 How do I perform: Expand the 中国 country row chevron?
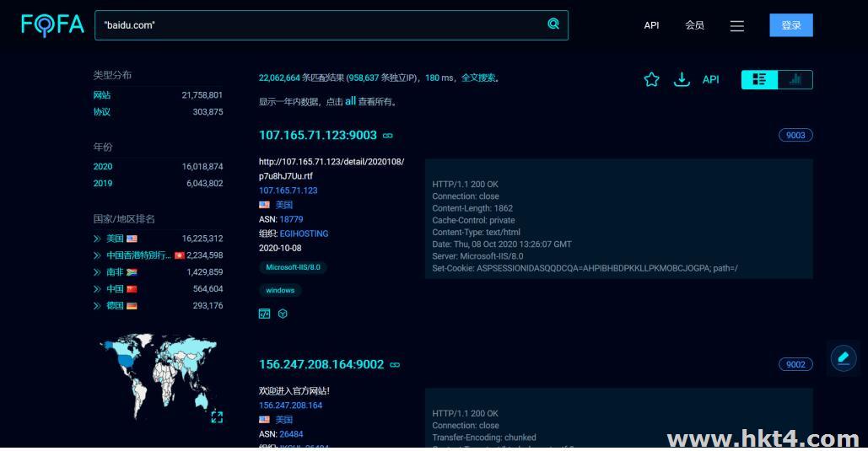pos(97,289)
